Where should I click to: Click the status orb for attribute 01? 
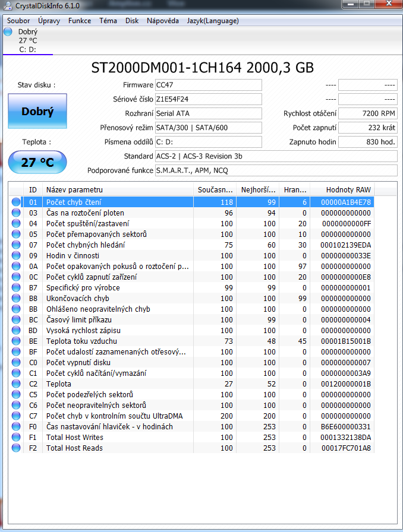coord(16,202)
